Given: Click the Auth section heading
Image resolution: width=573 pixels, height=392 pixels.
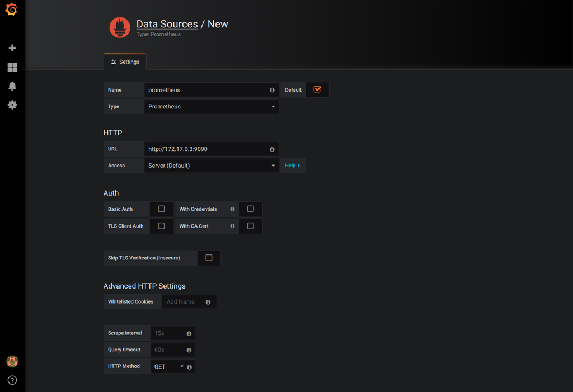Looking at the screenshot, I should pos(111,193).
